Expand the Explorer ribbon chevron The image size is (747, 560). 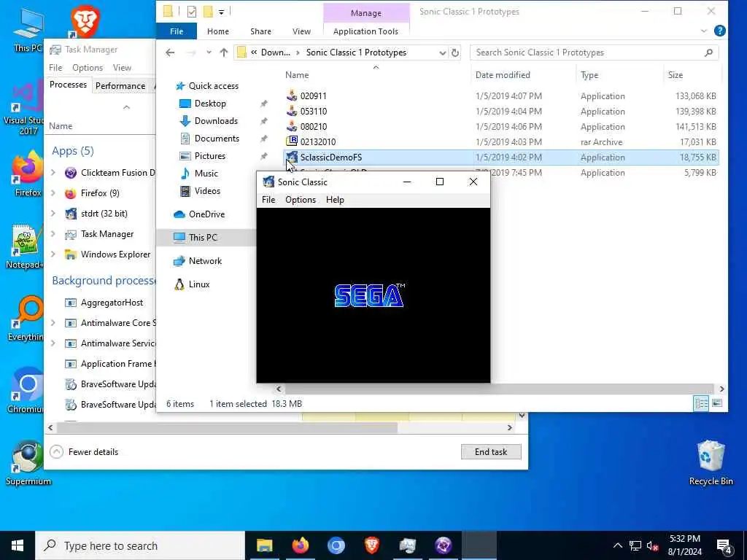coord(704,31)
